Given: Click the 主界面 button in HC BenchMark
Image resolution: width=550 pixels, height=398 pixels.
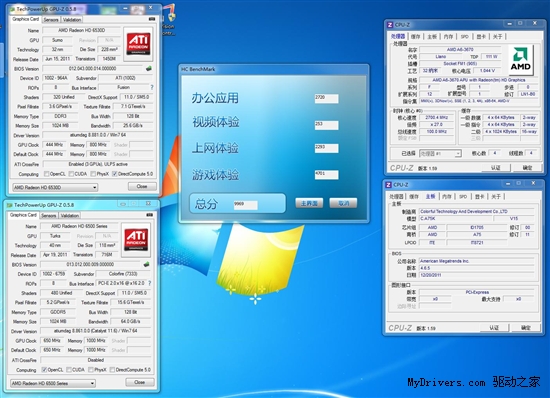Looking at the screenshot, I should pos(309,203).
